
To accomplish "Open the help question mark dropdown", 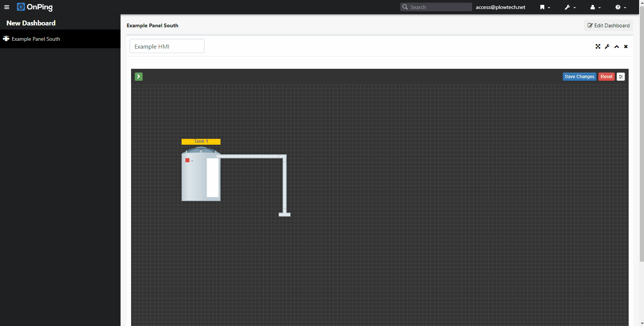I will point(620,7).
